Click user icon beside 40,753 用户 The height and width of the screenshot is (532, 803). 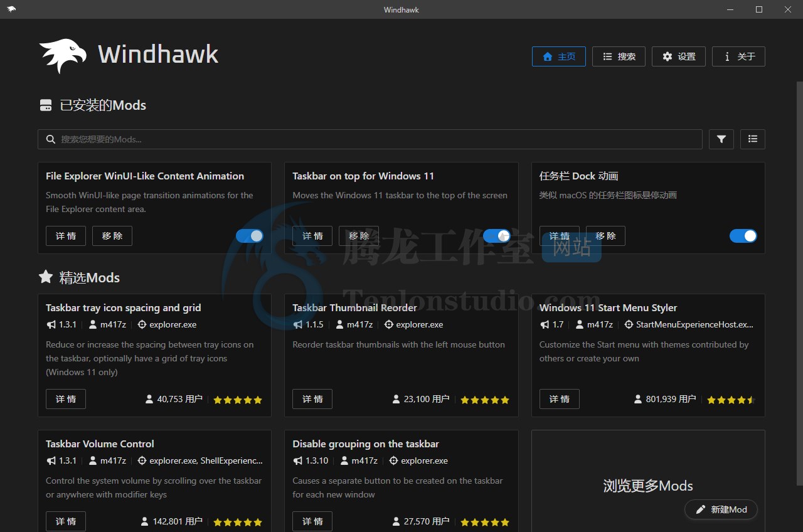pos(149,399)
